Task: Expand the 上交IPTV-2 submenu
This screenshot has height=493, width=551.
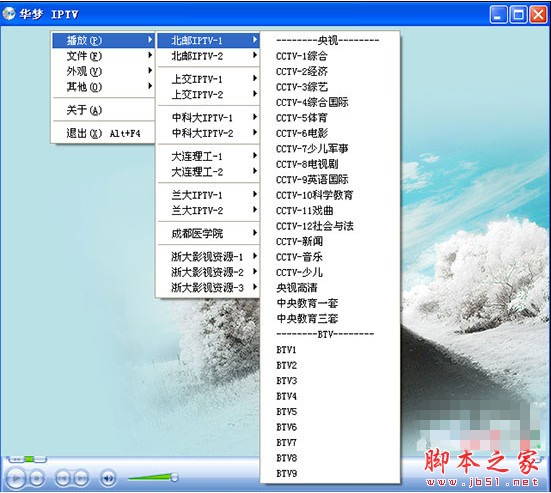Action: [x=208, y=94]
